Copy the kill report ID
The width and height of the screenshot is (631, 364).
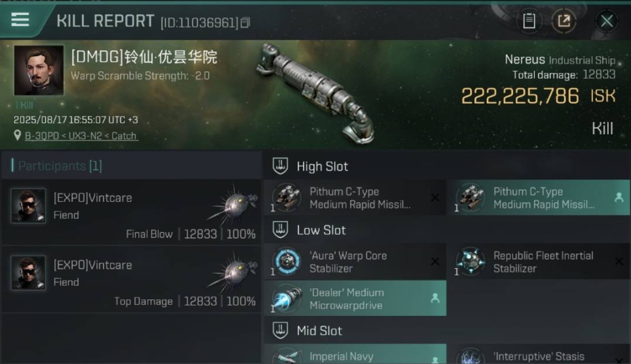(246, 22)
